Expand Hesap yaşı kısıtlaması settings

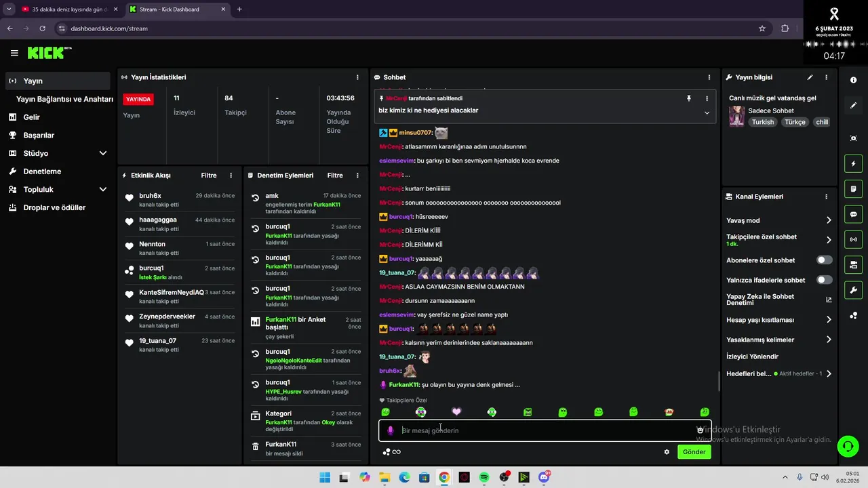click(829, 320)
